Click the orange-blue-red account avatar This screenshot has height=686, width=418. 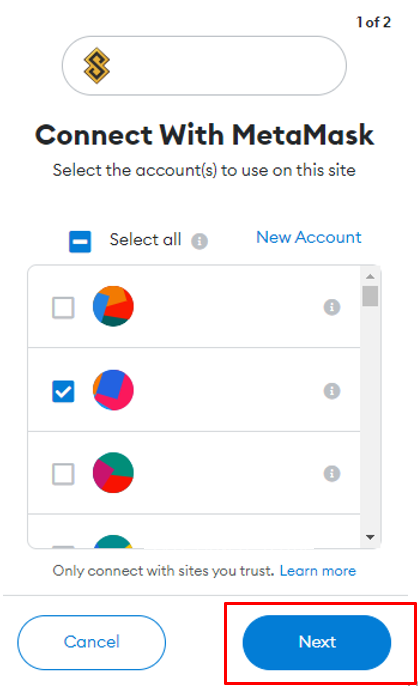click(x=113, y=306)
